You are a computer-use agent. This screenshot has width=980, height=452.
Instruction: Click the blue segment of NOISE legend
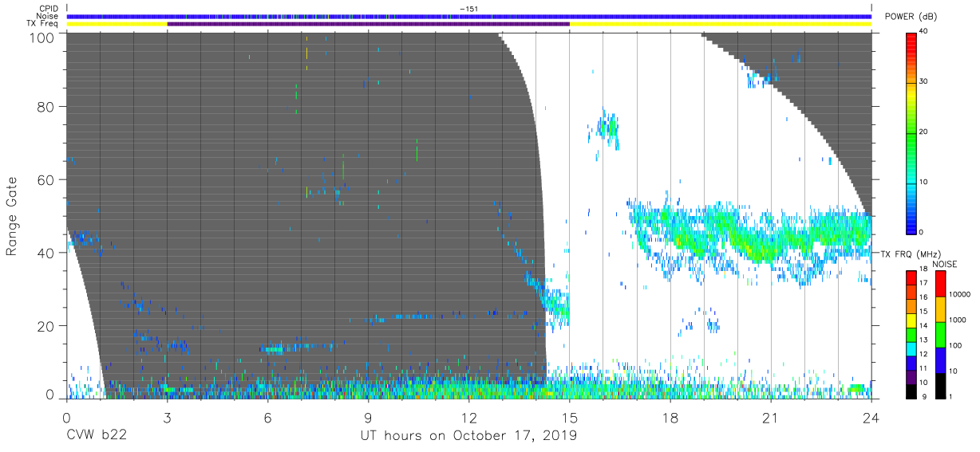pyautogui.click(x=941, y=360)
